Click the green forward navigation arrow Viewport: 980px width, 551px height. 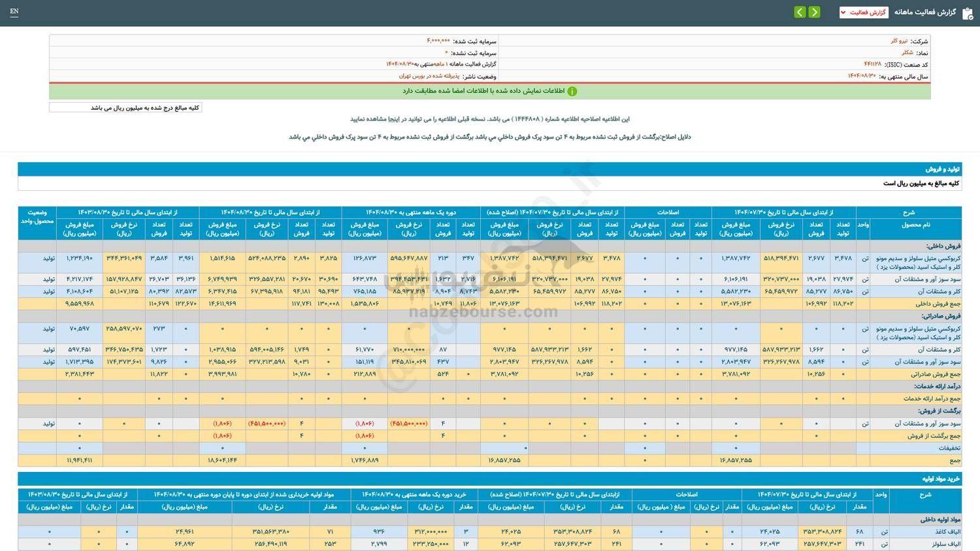coord(814,12)
